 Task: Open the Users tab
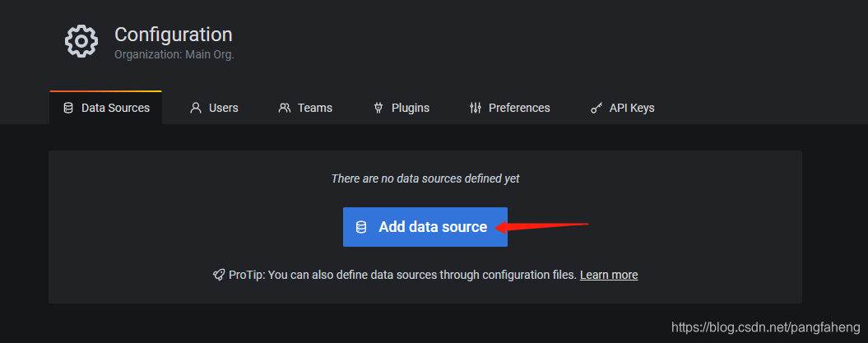(x=214, y=108)
